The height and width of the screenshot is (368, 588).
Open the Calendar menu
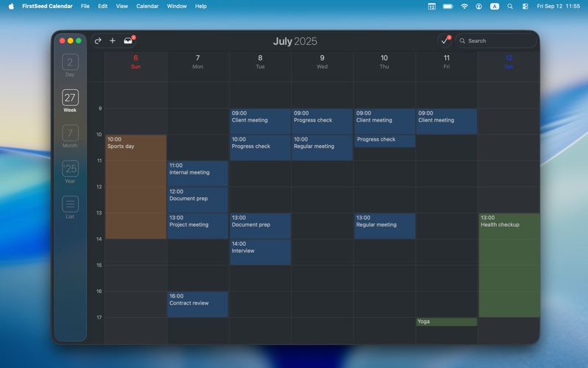147,6
